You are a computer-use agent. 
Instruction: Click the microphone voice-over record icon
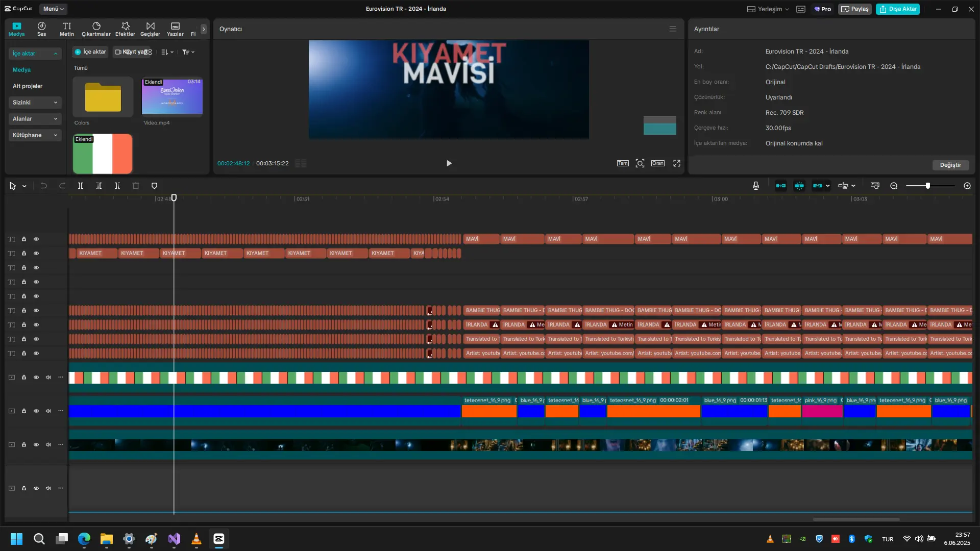point(756,186)
